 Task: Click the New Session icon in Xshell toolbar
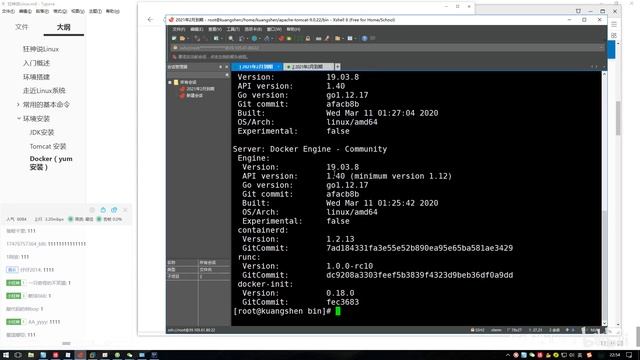coord(174,38)
